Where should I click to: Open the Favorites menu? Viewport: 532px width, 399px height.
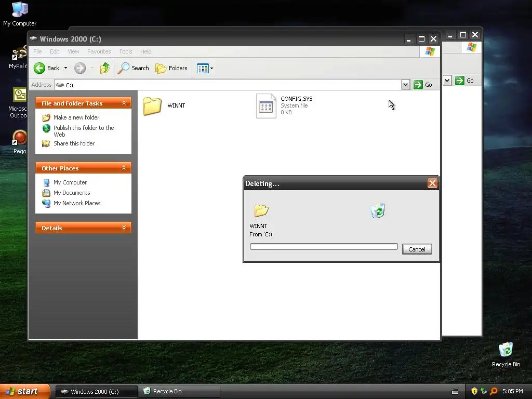[99, 51]
